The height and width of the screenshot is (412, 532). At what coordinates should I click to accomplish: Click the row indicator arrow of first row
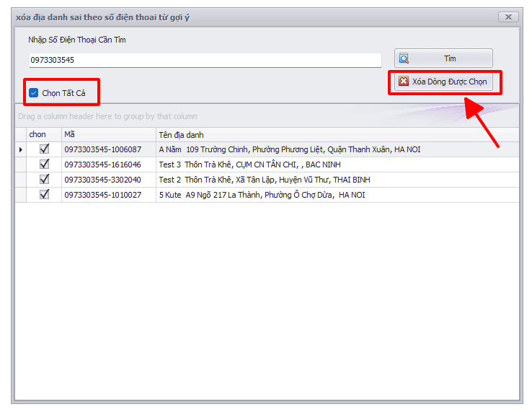tap(21, 149)
